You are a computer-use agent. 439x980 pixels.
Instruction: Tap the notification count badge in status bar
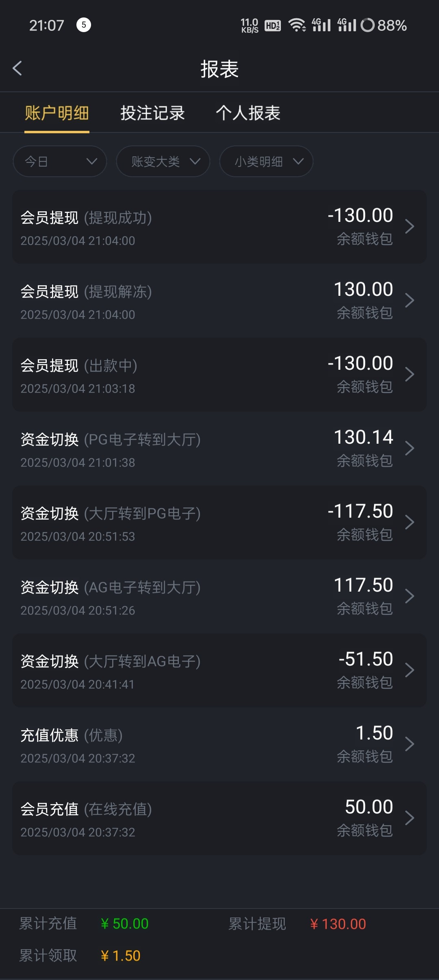pos(84,25)
